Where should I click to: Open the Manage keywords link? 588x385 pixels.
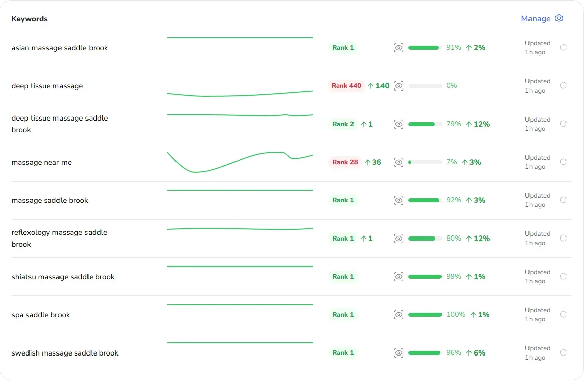[536, 19]
